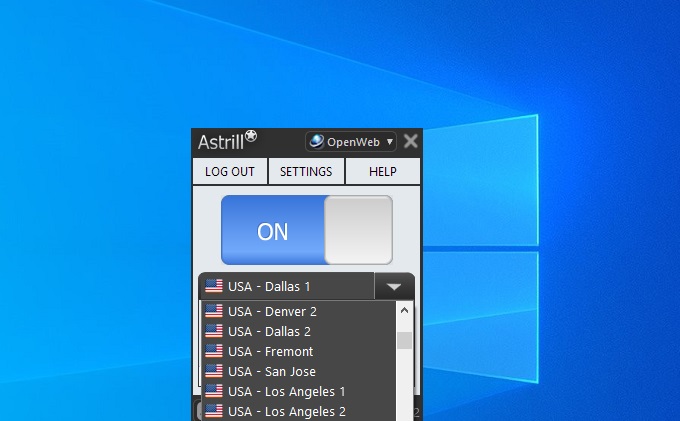Select USA - Denver 2 server
Image resolution: width=680 pixels, height=421 pixels.
tap(298, 311)
